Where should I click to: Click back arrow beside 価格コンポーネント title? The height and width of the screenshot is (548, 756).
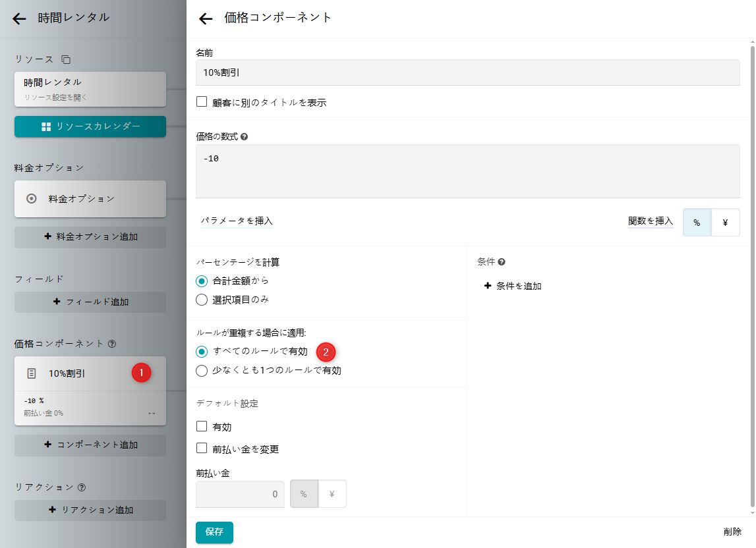206,18
